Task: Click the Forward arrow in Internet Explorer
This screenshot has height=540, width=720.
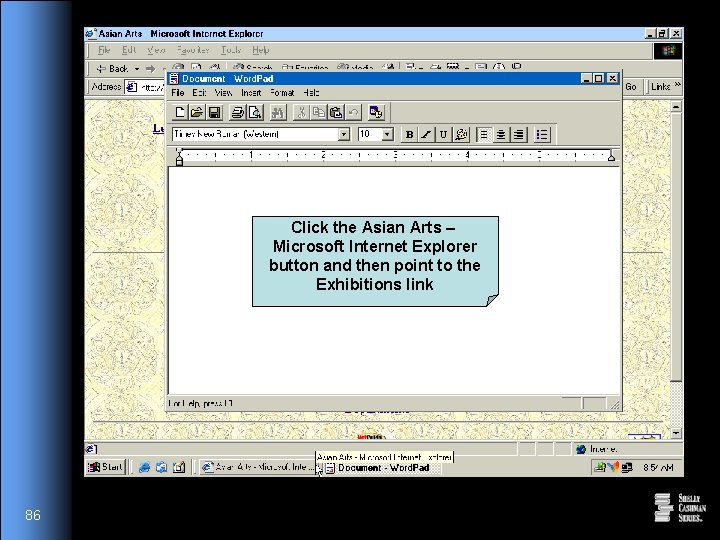Action: pyautogui.click(x=150, y=69)
